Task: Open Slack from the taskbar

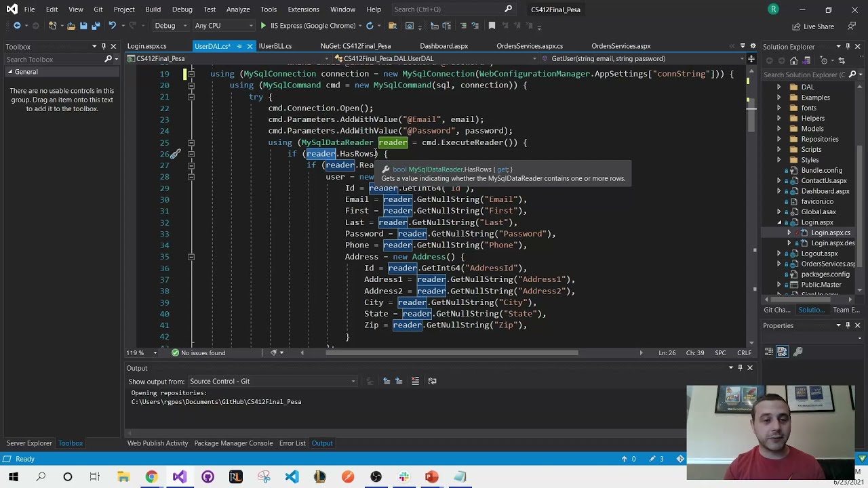Action: (403, 476)
